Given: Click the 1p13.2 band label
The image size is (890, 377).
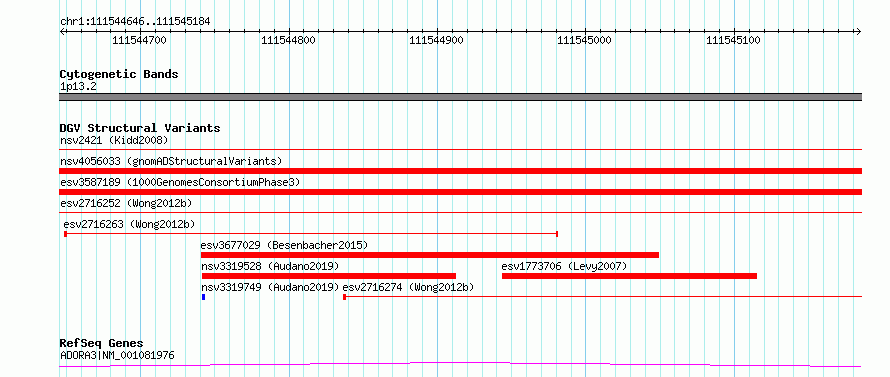Looking at the screenshot, I should point(78,87).
